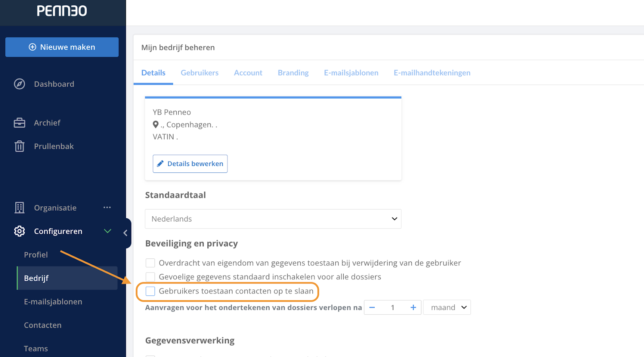Open the Branding tab

293,73
